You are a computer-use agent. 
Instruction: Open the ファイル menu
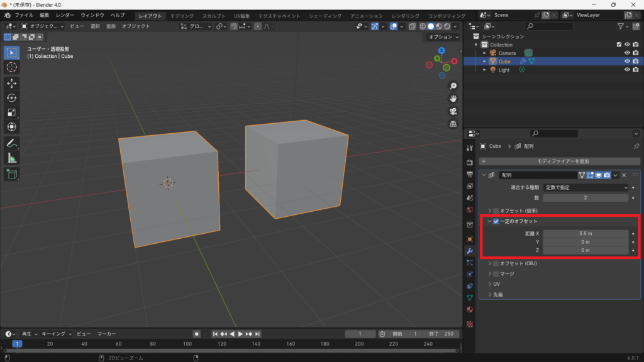coord(24,15)
